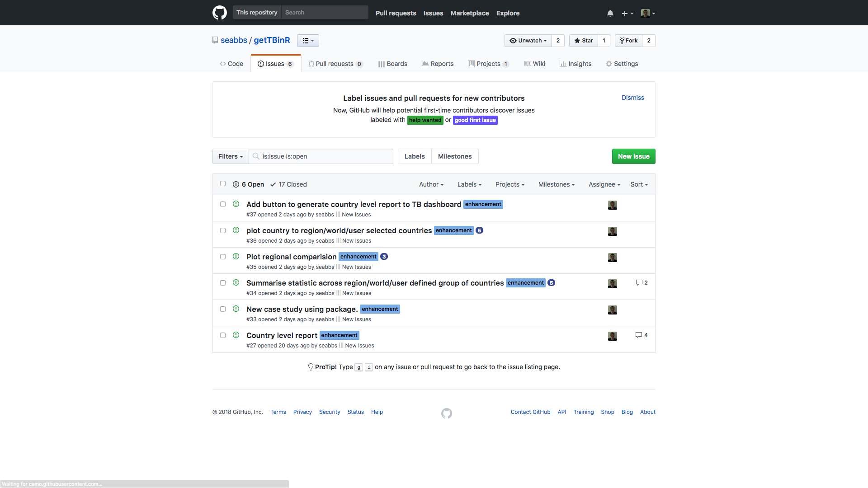This screenshot has width=868, height=488.
Task: Open the plus create-new menu
Action: click(x=627, y=14)
